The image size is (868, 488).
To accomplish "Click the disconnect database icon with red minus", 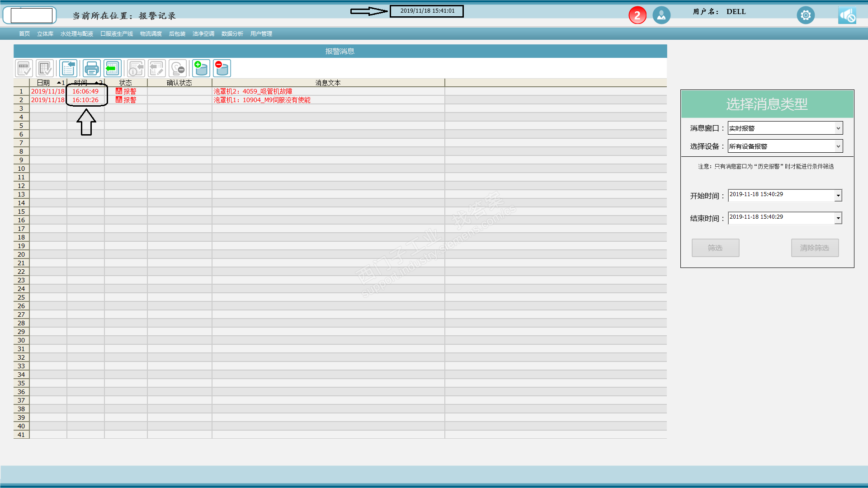I will pyautogui.click(x=222, y=69).
